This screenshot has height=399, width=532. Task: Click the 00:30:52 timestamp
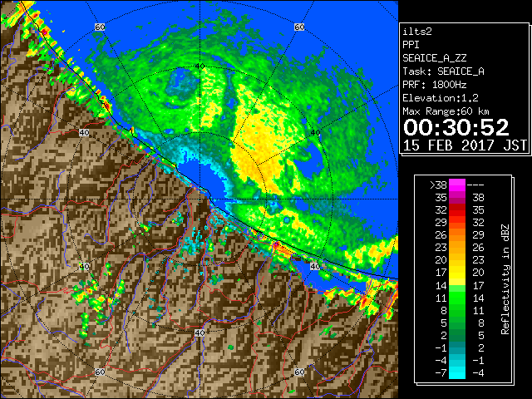coord(456,127)
